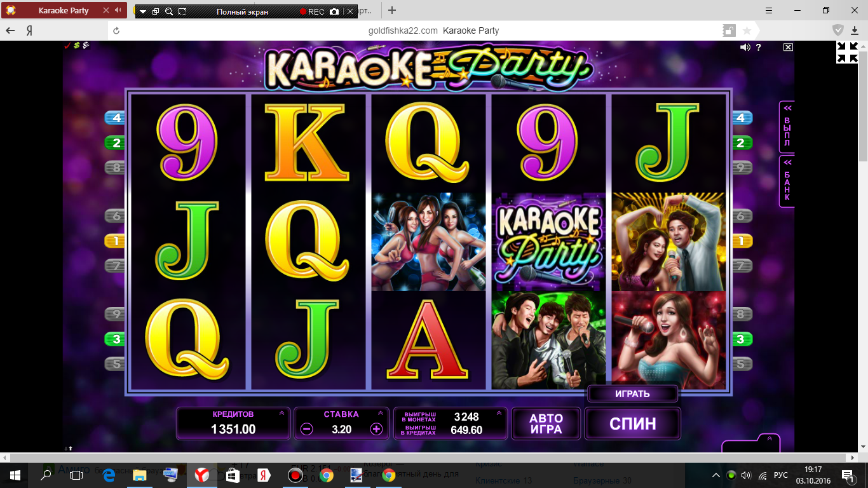The height and width of the screenshot is (488, 868).
Task: Open Windows Store from the taskbar
Action: pos(233,475)
